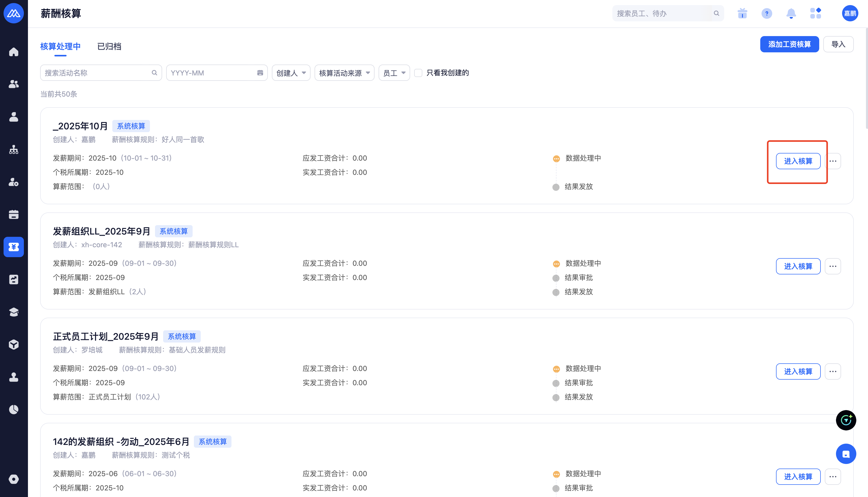Click 进入核算 for 发薪组织LL_2025年9月

point(798,266)
